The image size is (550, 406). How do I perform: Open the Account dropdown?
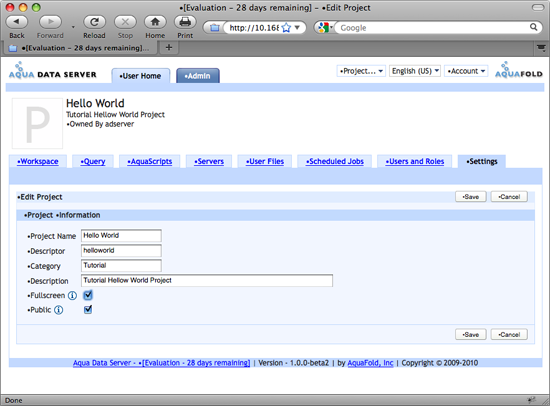click(x=466, y=71)
